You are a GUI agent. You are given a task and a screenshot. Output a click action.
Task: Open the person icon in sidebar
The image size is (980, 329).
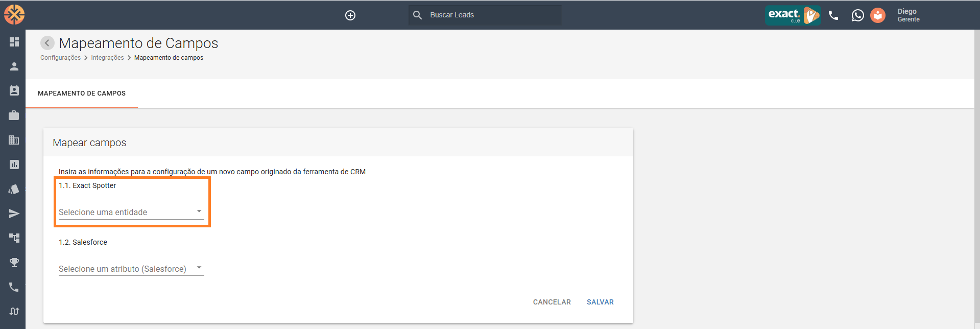coord(14,66)
